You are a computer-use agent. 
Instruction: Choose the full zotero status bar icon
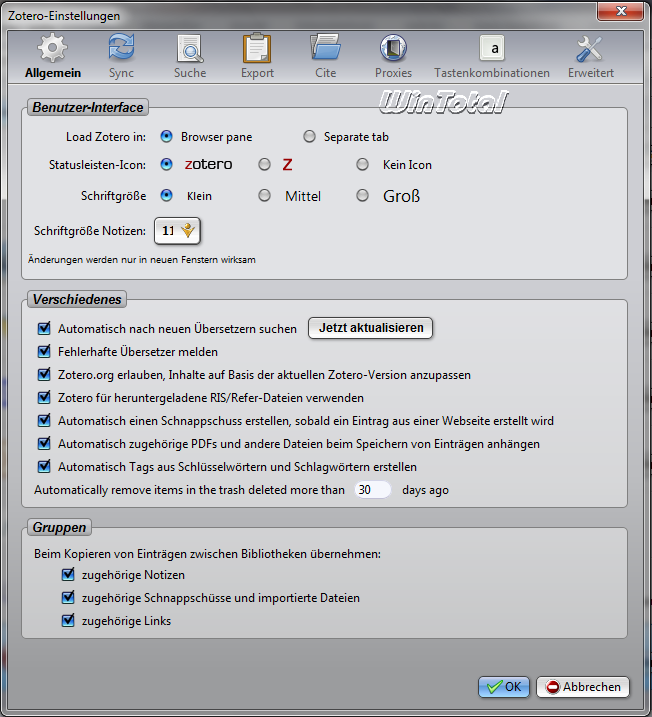(166, 164)
